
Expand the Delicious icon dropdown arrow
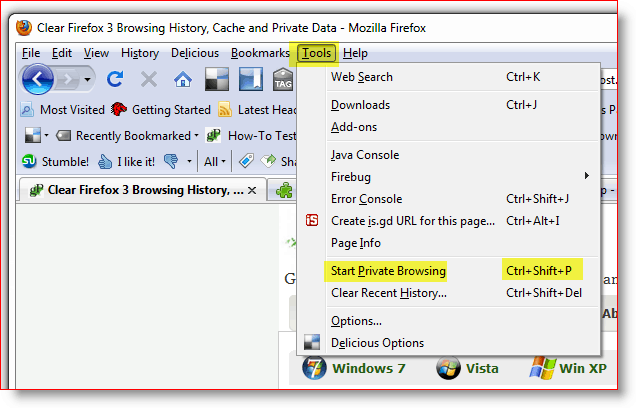tap(46, 135)
